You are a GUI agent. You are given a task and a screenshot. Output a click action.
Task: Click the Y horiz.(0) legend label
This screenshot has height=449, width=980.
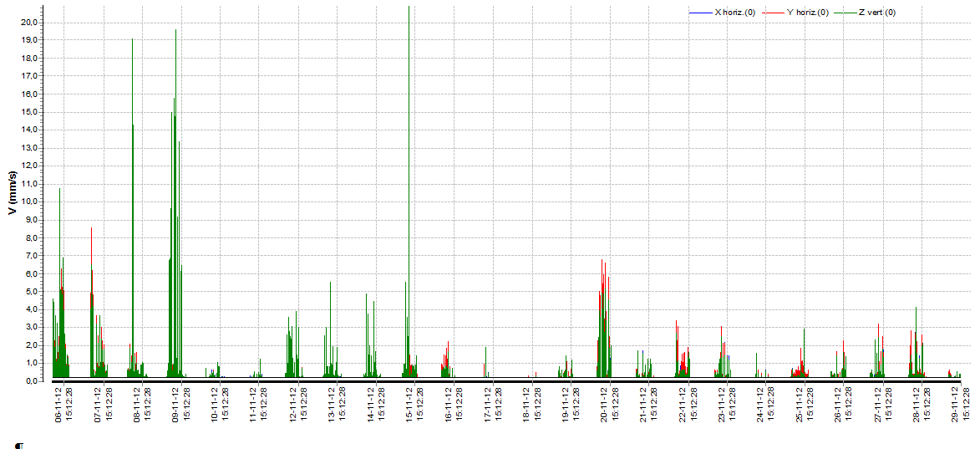point(808,13)
